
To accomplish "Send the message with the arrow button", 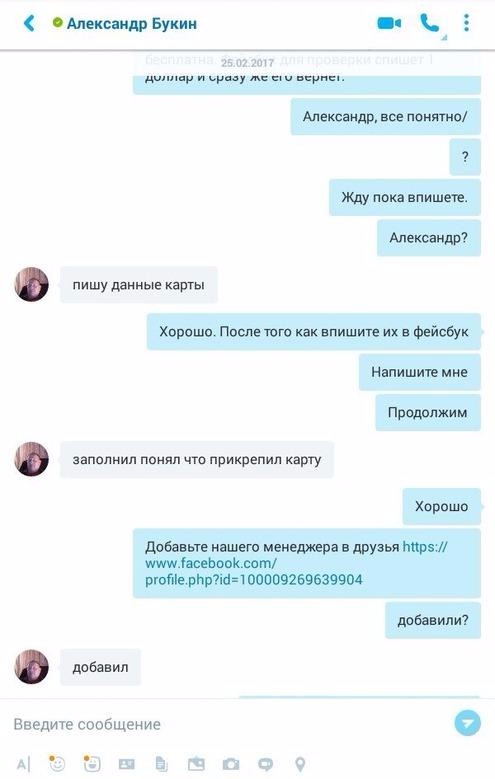I will click(x=467, y=722).
